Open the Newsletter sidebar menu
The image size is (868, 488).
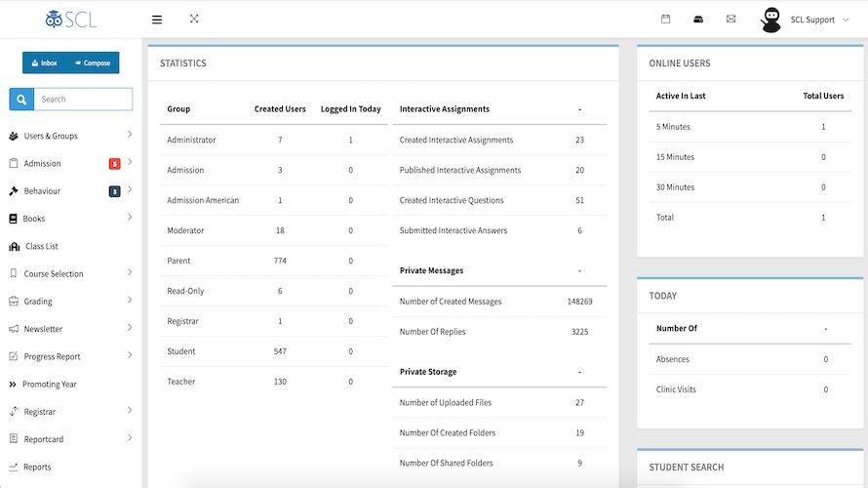(43, 329)
